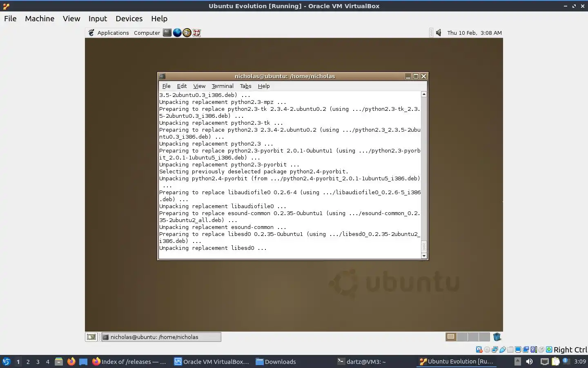Open terminal Edit menu

coord(182,86)
